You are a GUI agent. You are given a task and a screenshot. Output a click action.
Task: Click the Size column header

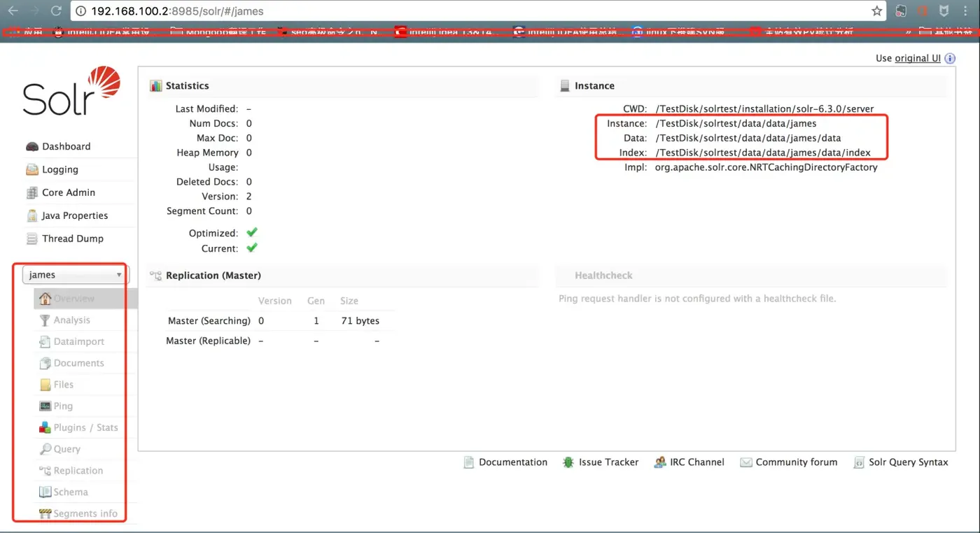(x=349, y=301)
